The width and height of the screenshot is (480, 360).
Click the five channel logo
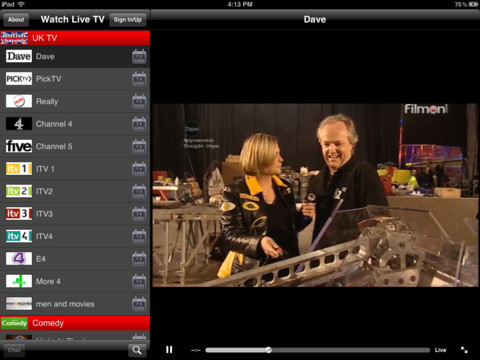tap(19, 146)
